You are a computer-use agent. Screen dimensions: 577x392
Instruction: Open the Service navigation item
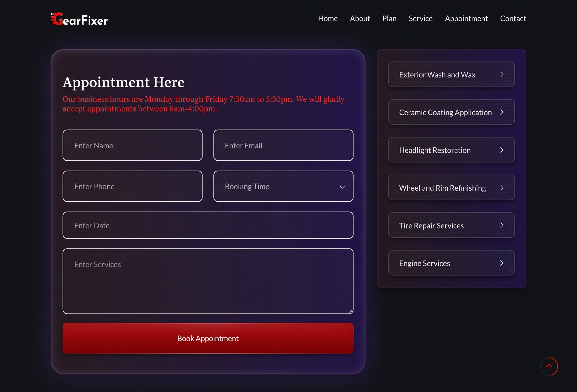420,18
